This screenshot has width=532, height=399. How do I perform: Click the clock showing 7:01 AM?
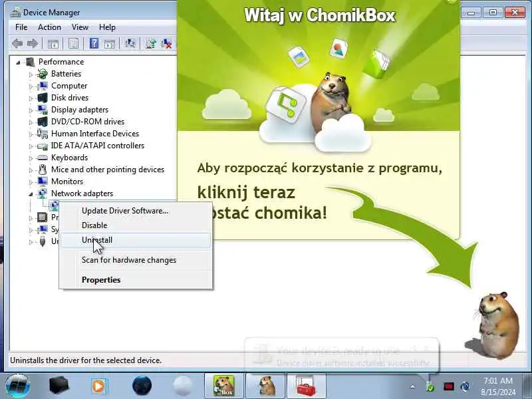(x=498, y=380)
